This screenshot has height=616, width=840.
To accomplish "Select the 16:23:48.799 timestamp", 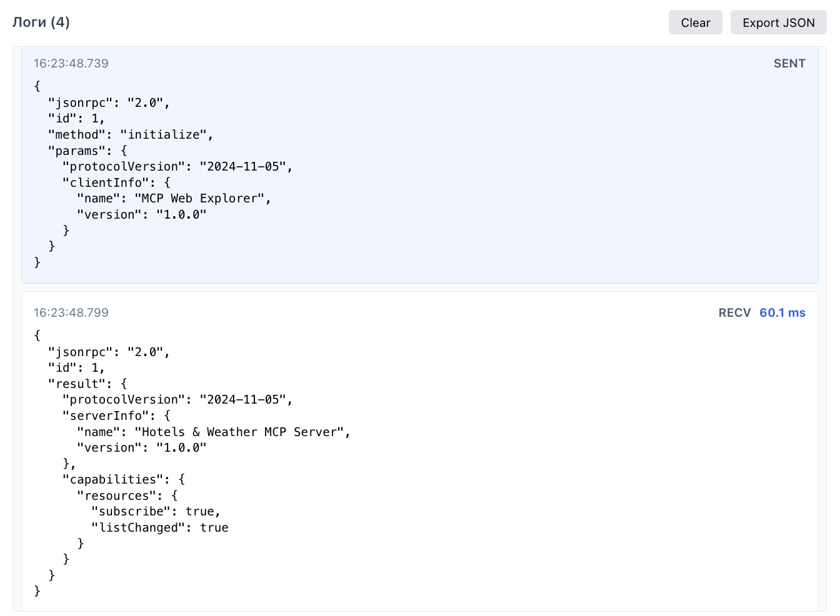I will pyautogui.click(x=71, y=312).
